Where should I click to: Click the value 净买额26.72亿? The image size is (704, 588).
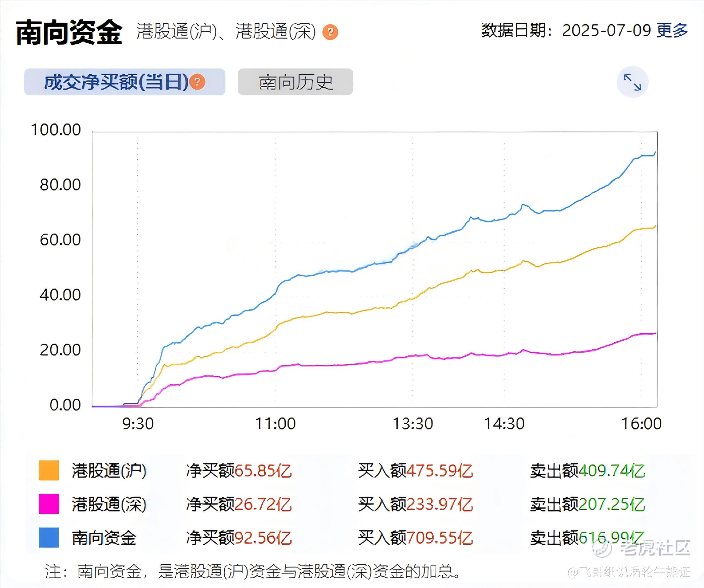pyautogui.click(x=239, y=504)
